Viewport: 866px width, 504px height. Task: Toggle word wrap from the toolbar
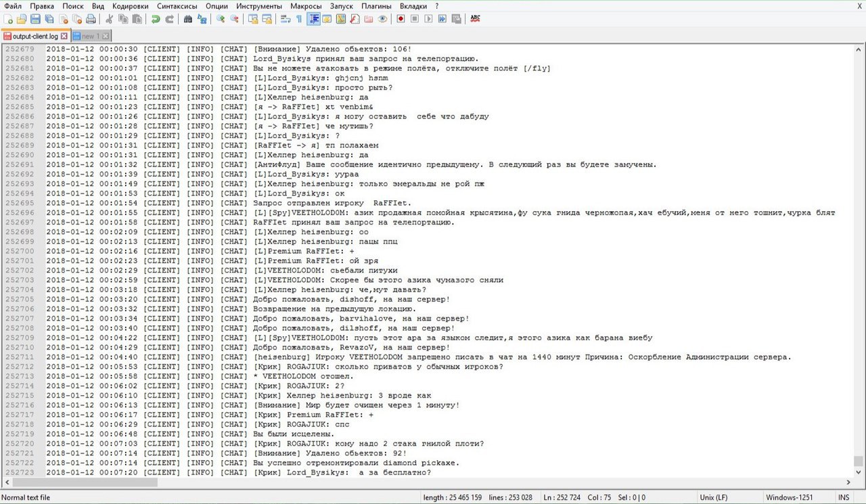coord(286,19)
